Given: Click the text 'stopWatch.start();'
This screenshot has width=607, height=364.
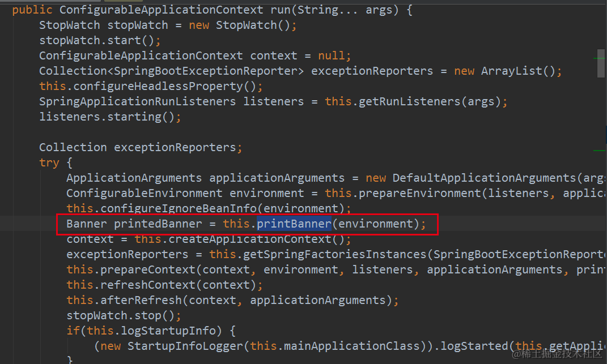Looking at the screenshot, I should click(x=100, y=40).
